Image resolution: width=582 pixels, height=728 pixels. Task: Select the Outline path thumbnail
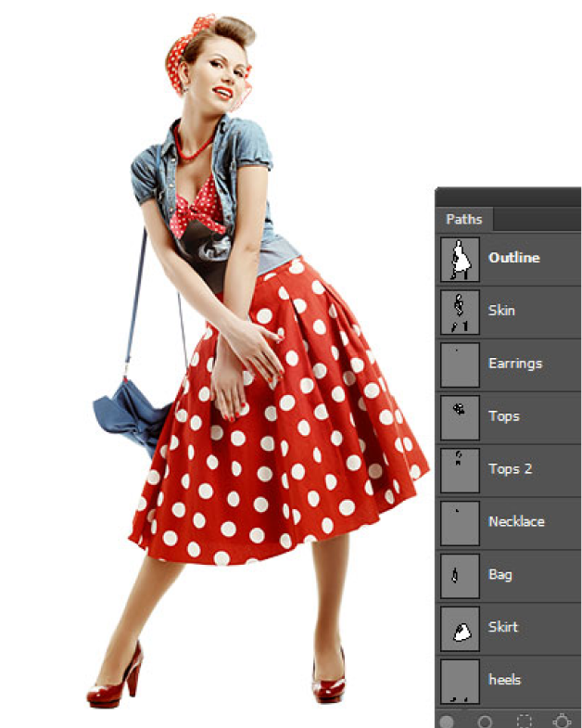(460, 259)
